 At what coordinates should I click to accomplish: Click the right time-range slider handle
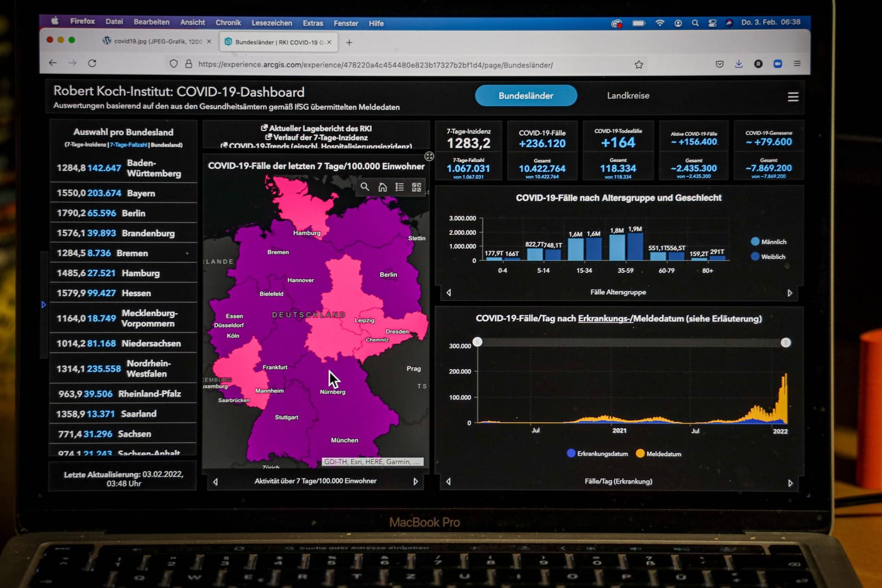tap(786, 342)
